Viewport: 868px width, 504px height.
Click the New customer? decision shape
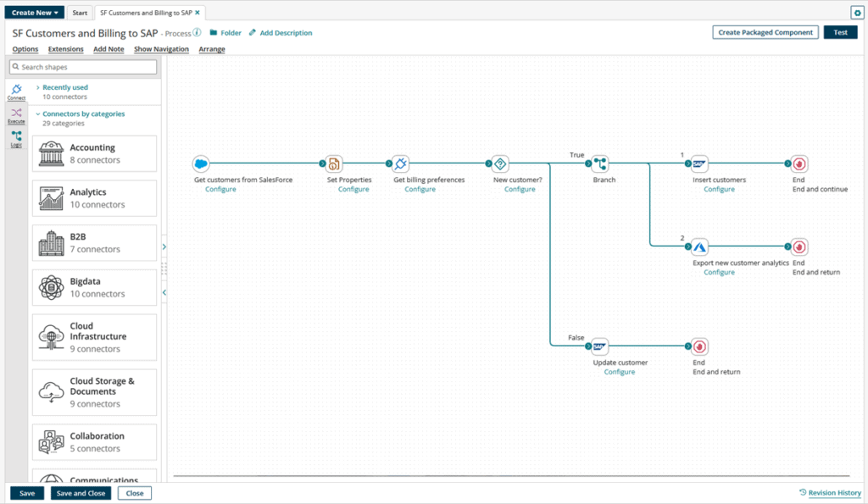(x=500, y=163)
